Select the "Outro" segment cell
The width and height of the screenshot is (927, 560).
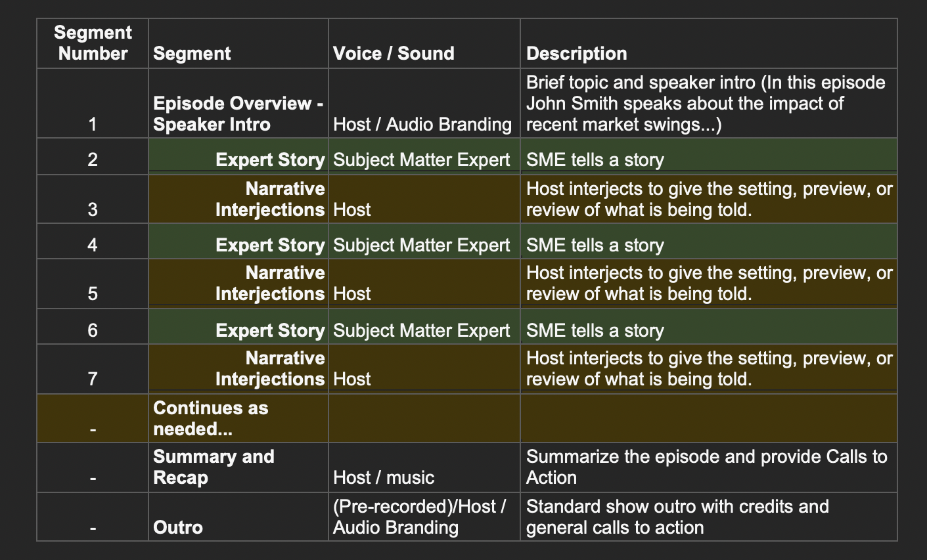click(x=238, y=517)
